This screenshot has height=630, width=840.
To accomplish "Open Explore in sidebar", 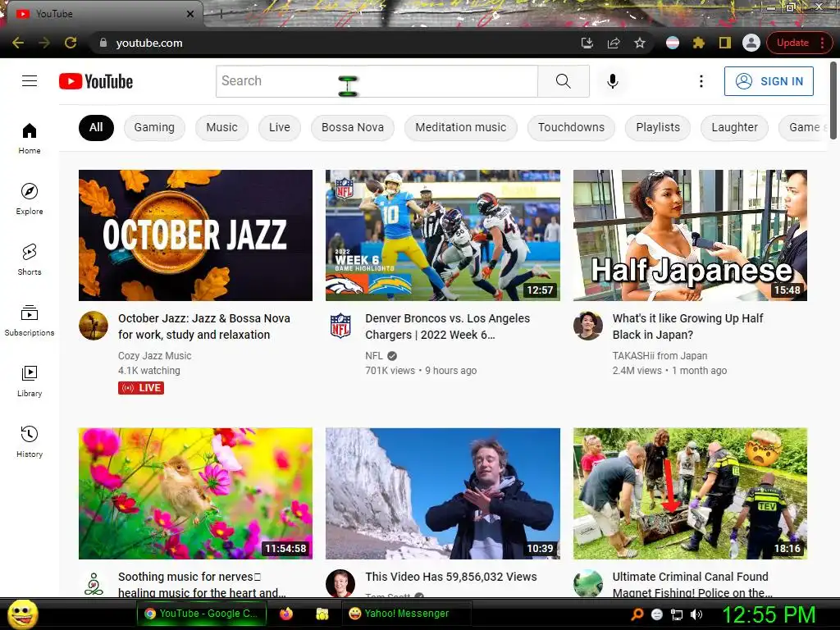I will point(30,199).
